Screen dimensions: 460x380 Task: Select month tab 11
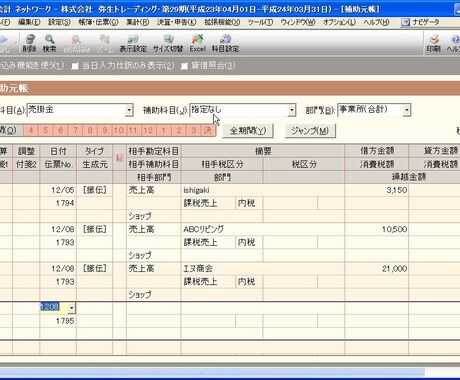(x=133, y=130)
